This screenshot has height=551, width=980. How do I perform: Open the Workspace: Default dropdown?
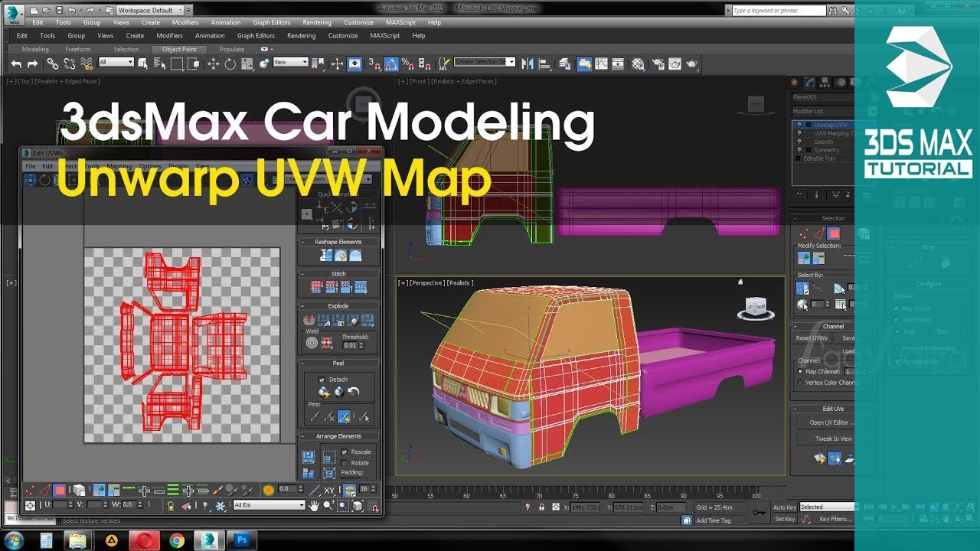point(151,11)
